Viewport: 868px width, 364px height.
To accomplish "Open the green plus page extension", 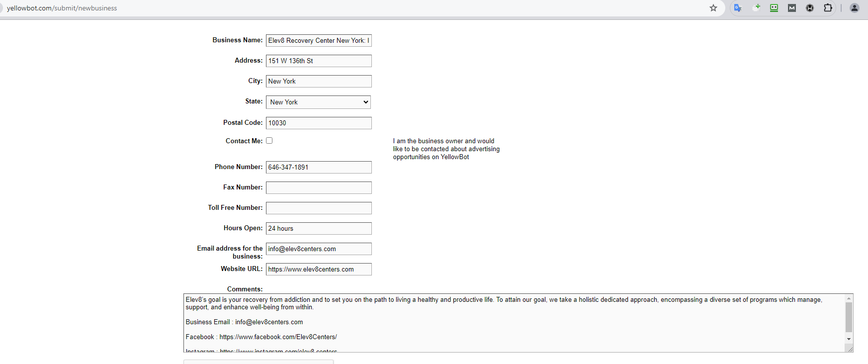I will click(757, 7).
